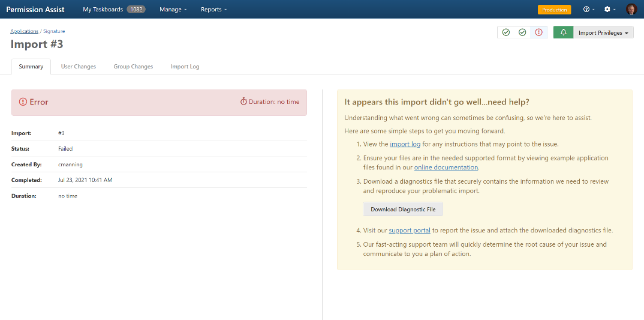Open the help question mark menu
This screenshot has height=320, width=644.
click(588, 10)
